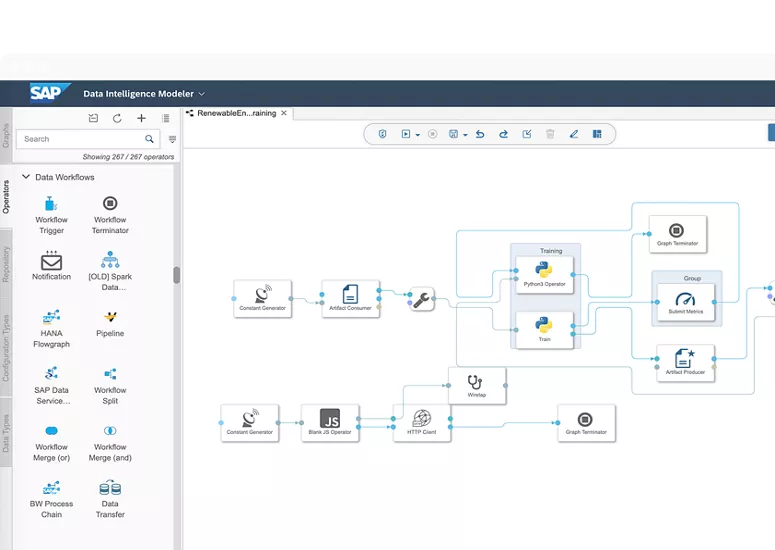This screenshot has height=550, width=775.
Task: Click the Stop graph icon
Action: tap(432, 134)
